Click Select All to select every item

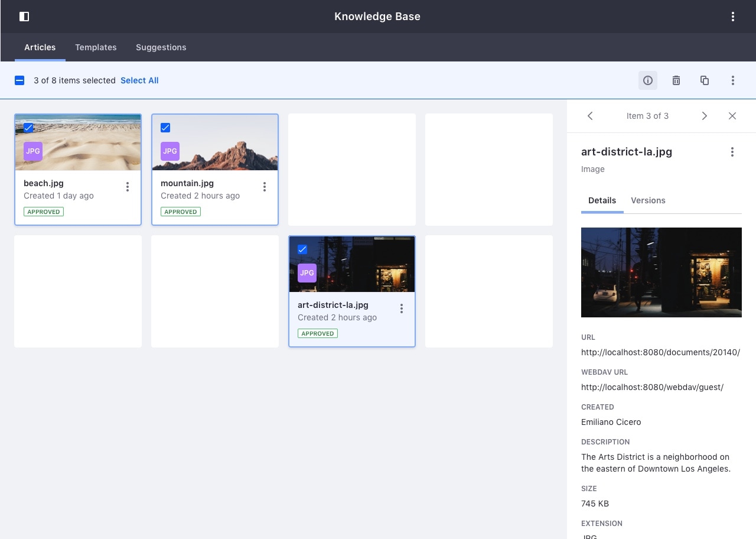coord(139,80)
